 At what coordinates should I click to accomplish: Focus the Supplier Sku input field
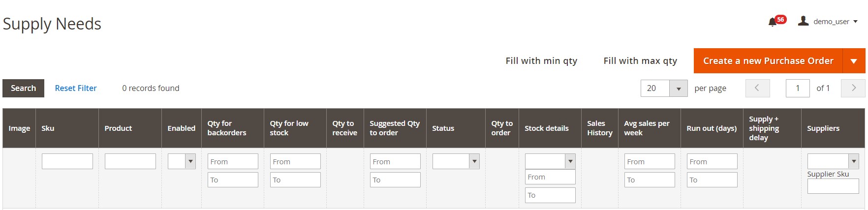coord(833,186)
